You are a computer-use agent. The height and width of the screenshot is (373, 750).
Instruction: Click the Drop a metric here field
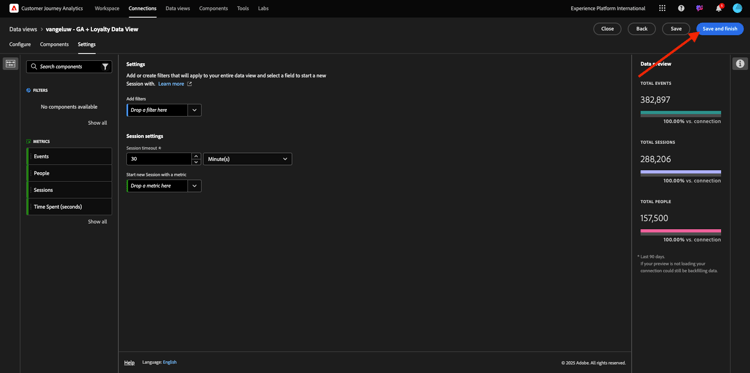click(157, 186)
